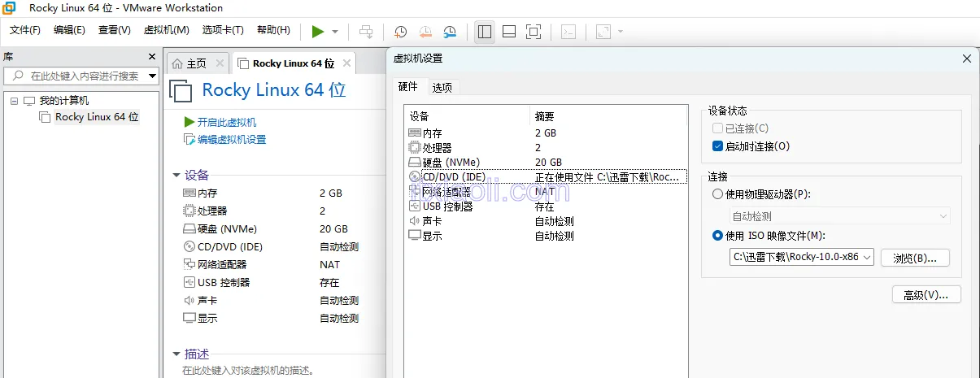Close the Rocky Linux 64 位 tab
This screenshot has height=378, width=980.
point(346,63)
